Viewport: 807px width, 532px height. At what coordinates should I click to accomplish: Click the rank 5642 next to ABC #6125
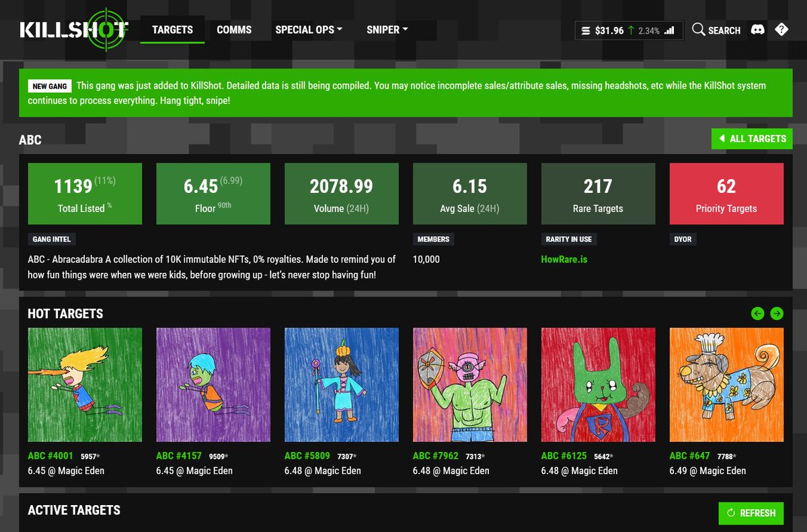tap(604, 456)
